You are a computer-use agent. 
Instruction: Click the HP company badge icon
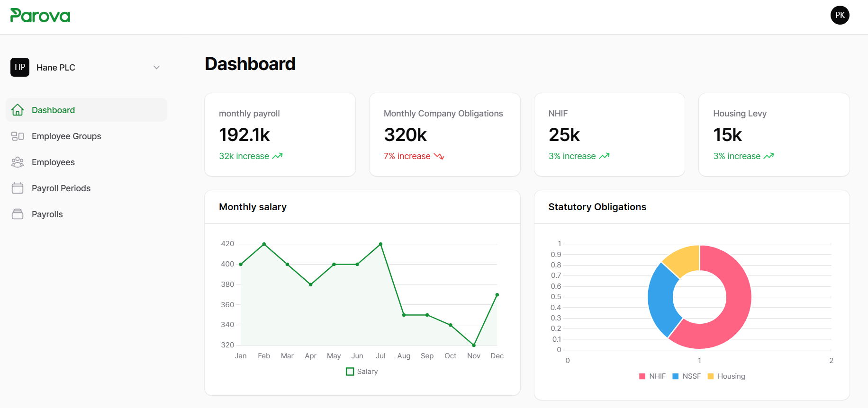20,67
